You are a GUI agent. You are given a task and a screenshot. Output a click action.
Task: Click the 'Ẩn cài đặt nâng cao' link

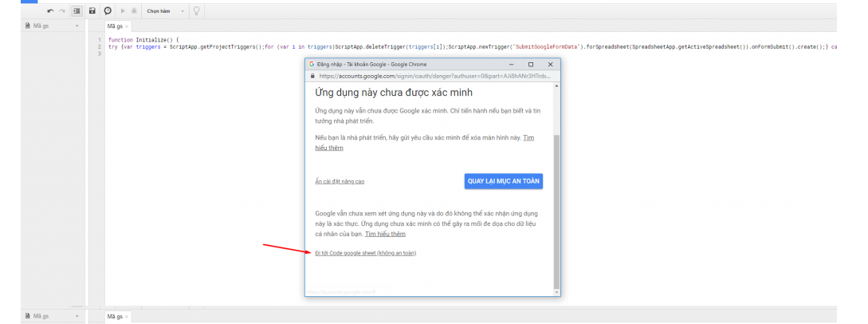(x=340, y=182)
